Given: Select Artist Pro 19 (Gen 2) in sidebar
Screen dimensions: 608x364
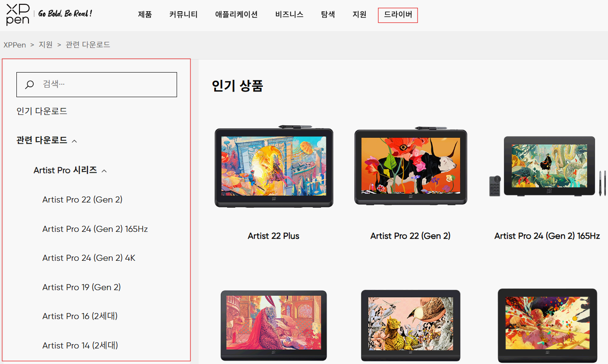Looking at the screenshot, I should coord(82,287).
